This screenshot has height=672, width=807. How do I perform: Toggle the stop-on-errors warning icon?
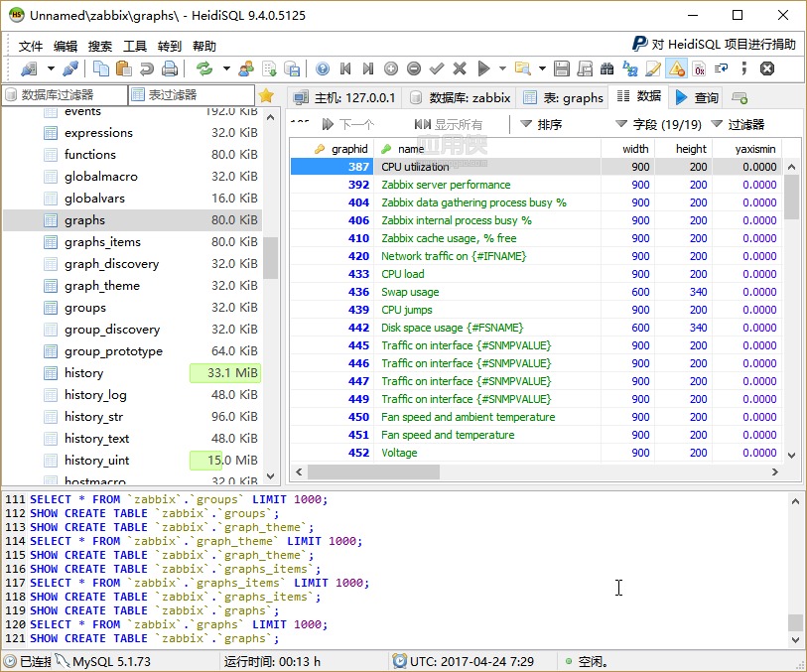[x=677, y=68]
